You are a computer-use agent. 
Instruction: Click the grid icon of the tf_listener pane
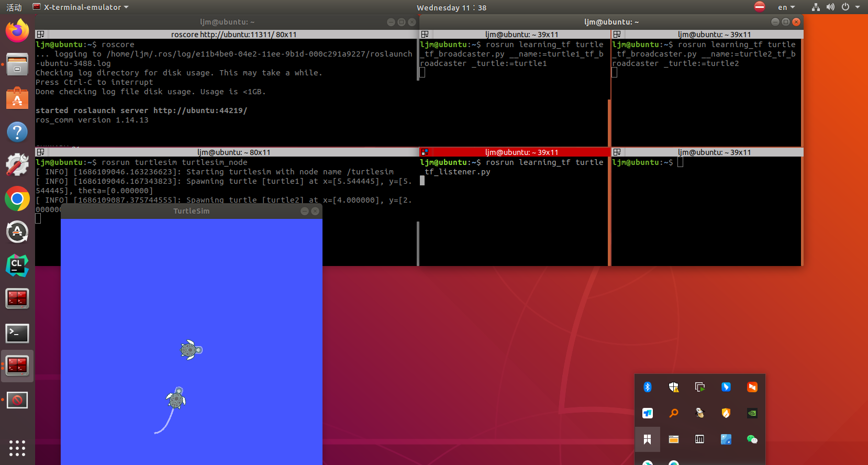tap(425, 152)
